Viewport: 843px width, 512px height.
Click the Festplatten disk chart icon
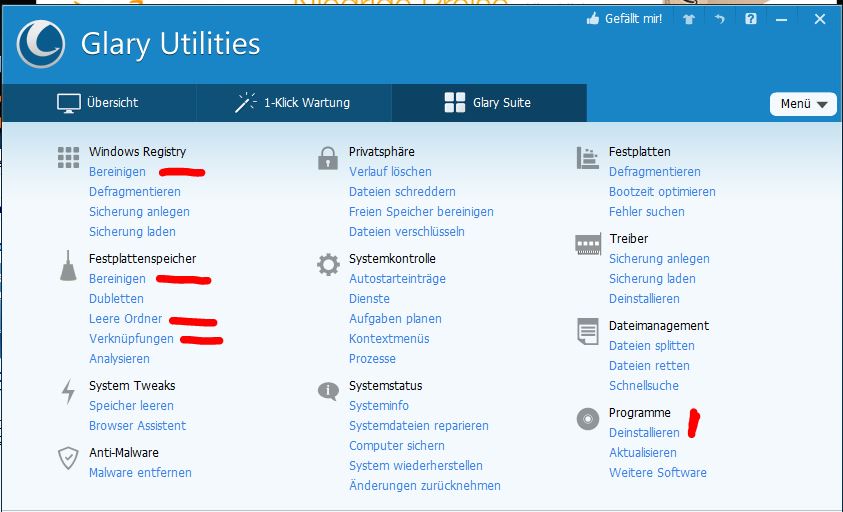pos(588,158)
